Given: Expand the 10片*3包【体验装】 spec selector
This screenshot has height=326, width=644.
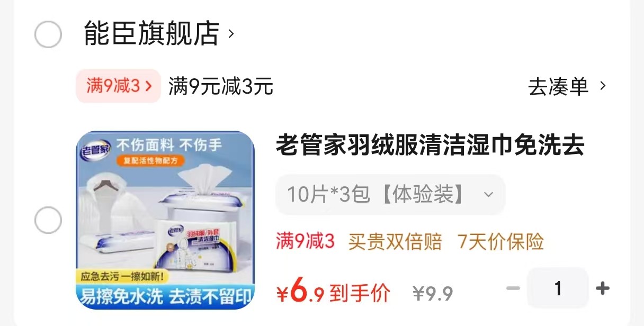Looking at the screenshot, I should pos(390,195).
